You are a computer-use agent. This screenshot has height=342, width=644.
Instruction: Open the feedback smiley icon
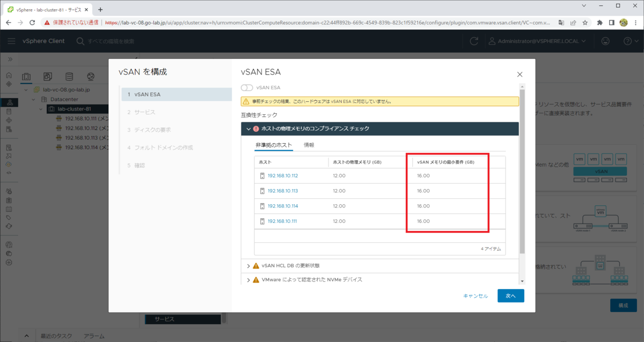point(605,41)
